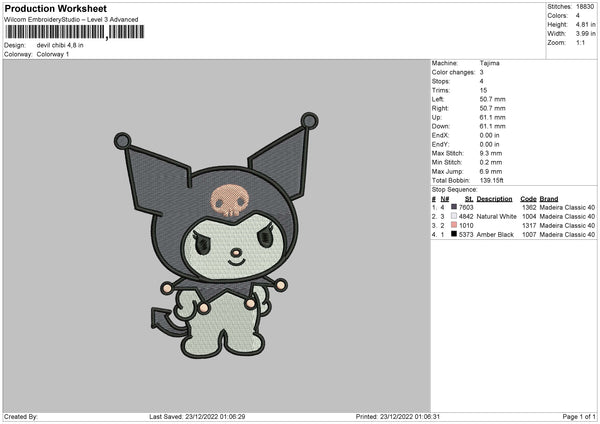Click the Natural White color swatch
This screenshot has width=600, height=424.
[x=454, y=216]
